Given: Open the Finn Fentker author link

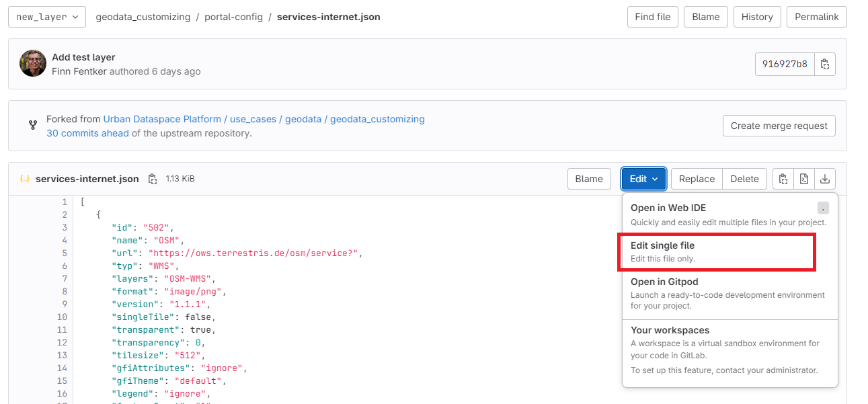Looking at the screenshot, I should [79, 71].
